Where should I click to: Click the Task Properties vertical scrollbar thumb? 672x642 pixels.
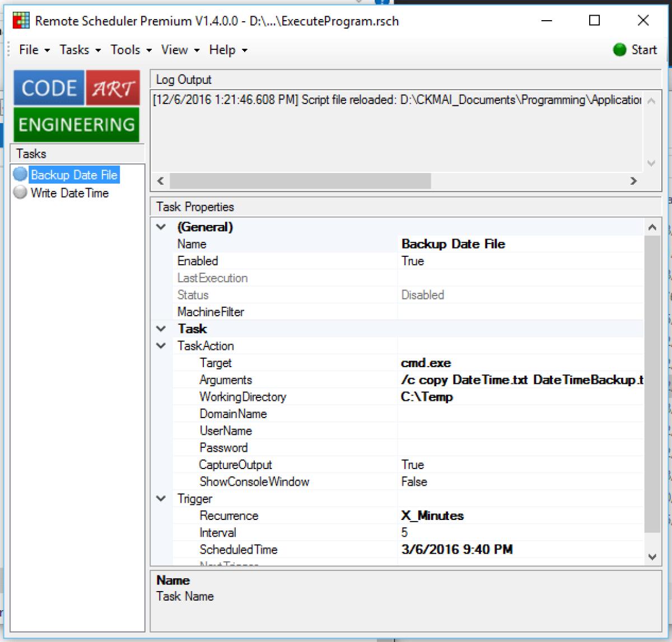pos(652,381)
